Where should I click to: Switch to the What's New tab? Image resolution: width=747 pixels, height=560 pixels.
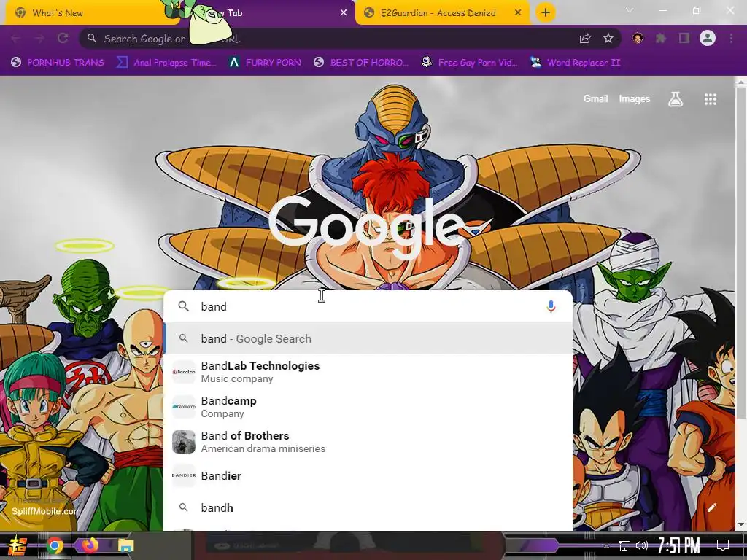click(x=90, y=13)
